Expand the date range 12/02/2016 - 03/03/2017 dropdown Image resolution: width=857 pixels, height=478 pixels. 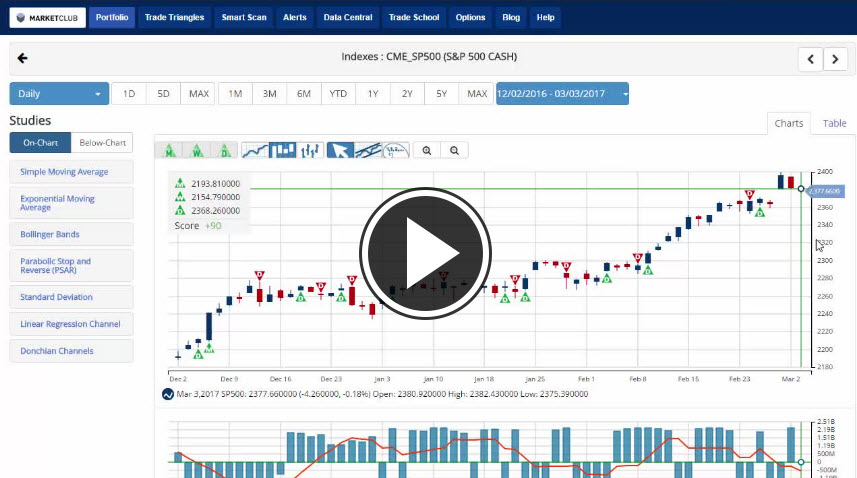(x=562, y=94)
